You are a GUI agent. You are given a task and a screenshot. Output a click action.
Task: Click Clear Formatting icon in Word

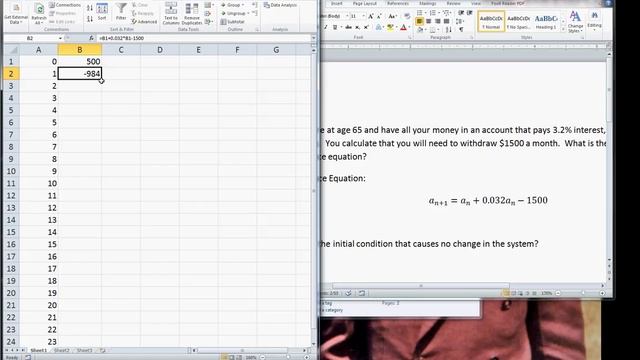tap(407, 16)
